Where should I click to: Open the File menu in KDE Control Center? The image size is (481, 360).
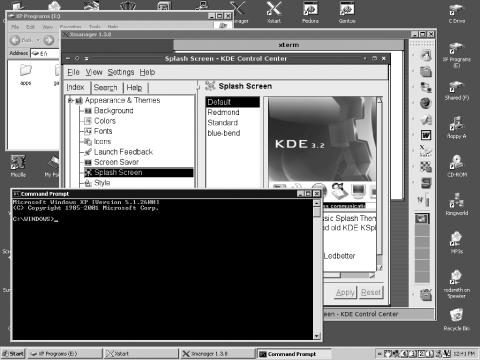[x=73, y=72]
